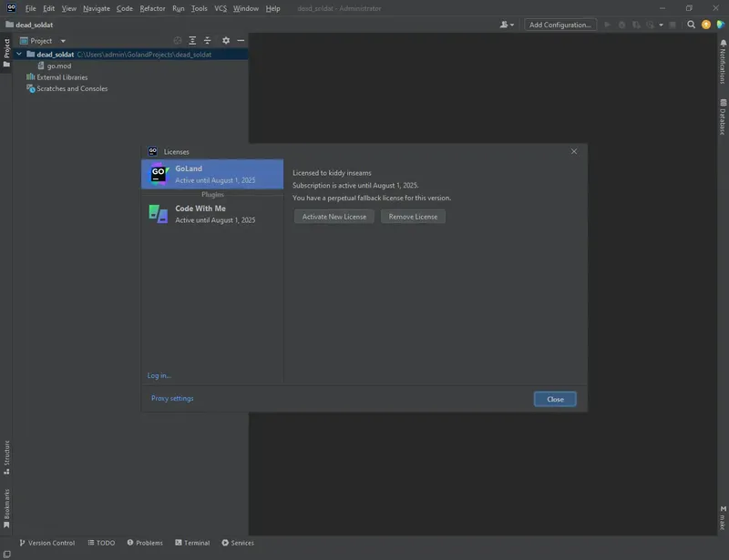
Task: Click tool windows quick access icon
Action: 6,554
